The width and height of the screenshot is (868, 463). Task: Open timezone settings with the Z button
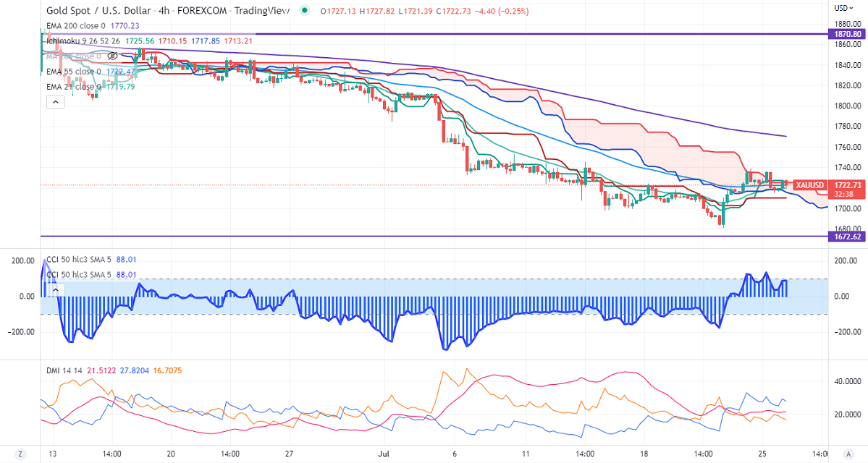pos(20,454)
